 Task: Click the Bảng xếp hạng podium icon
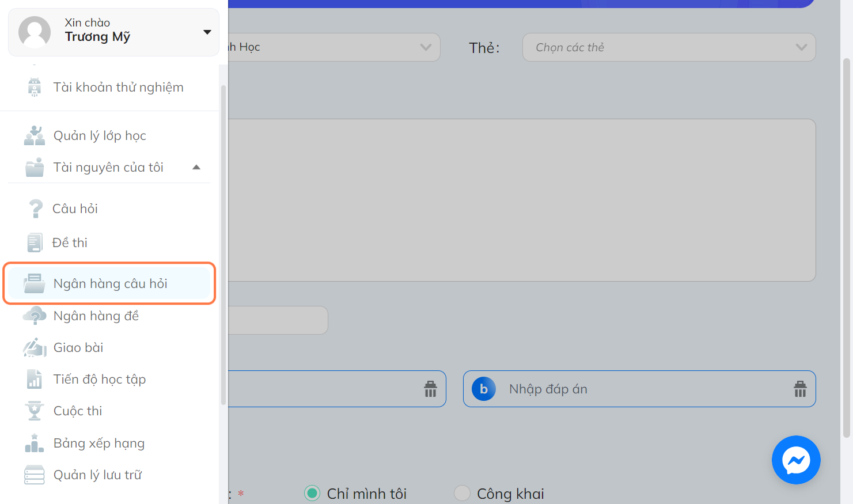35,443
